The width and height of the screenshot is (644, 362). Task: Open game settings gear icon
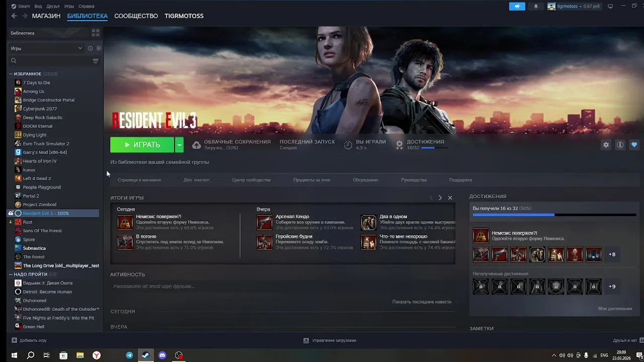(x=606, y=145)
